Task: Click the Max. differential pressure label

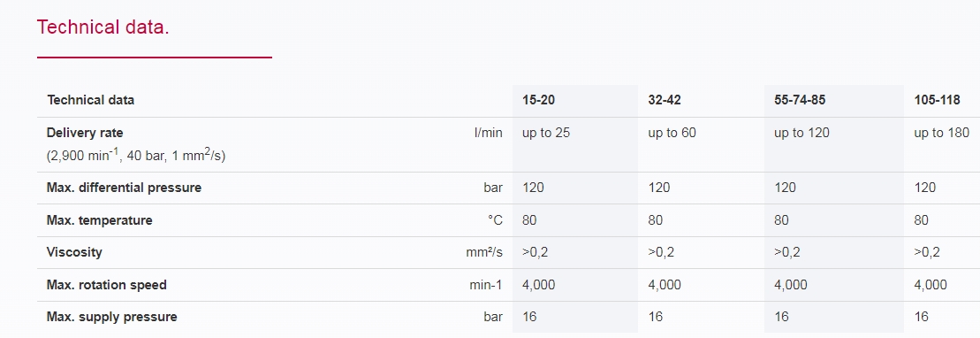Action: (x=124, y=188)
